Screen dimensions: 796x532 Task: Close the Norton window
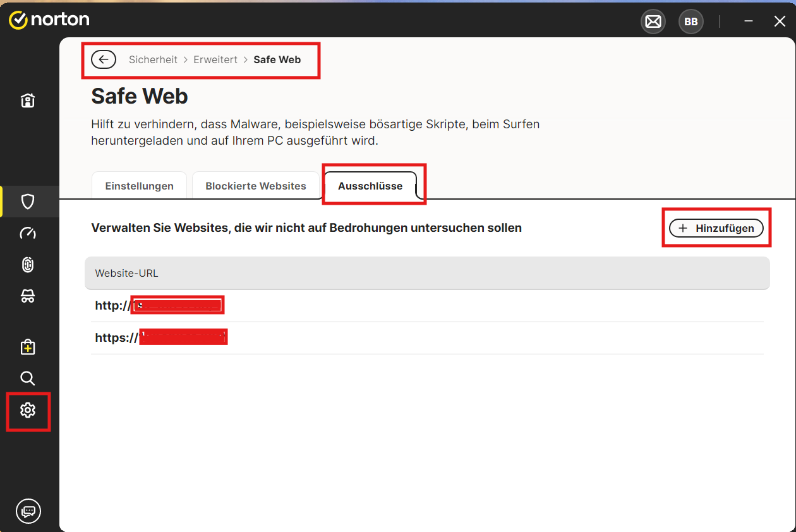[780, 21]
